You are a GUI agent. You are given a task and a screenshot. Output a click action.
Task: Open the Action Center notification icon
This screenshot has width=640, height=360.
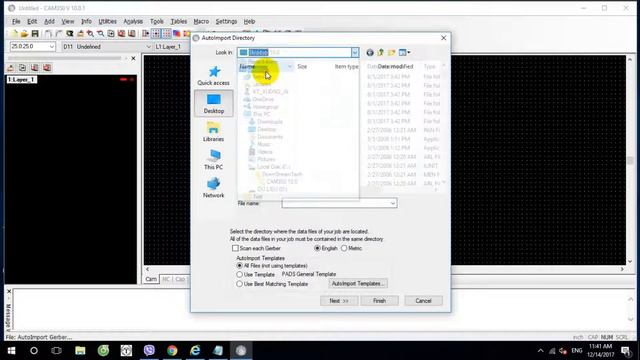click(626, 351)
